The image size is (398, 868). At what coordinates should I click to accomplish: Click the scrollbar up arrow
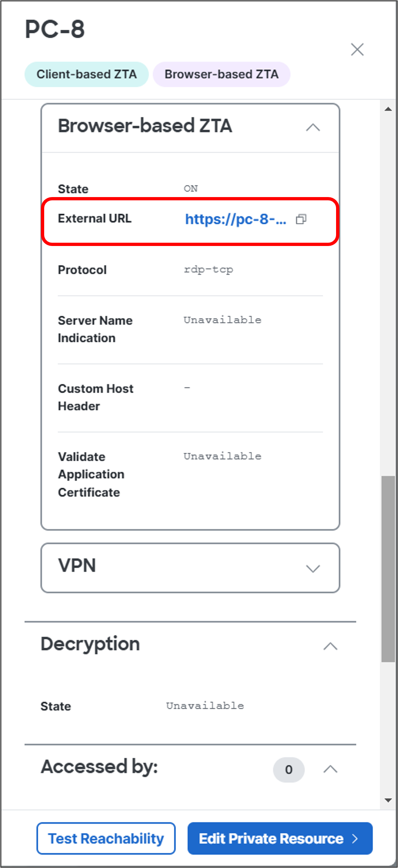click(388, 109)
